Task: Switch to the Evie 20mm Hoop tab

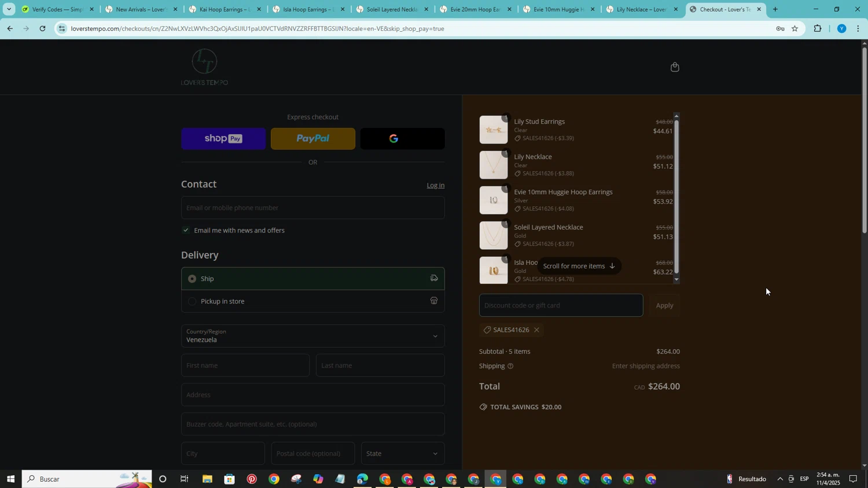Action: (x=475, y=9)
